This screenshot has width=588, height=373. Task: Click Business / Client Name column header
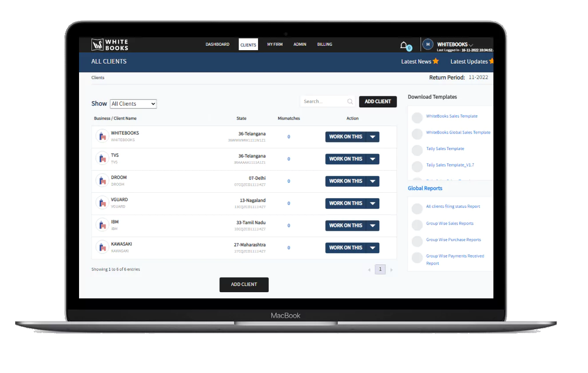click(115, 119)
